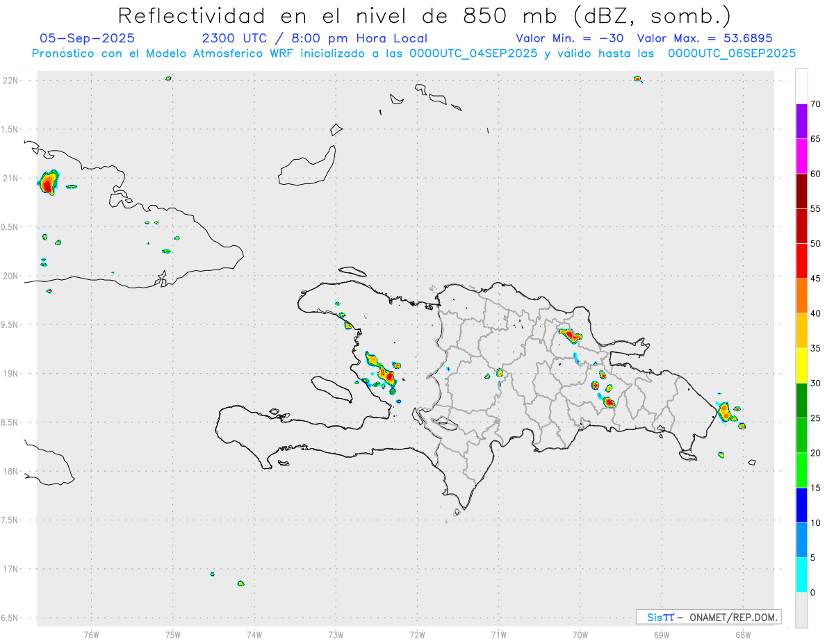Screen dimensions: 834x644
Task: Click the 22N latitude axis label
Action: (x=12, y=81)
